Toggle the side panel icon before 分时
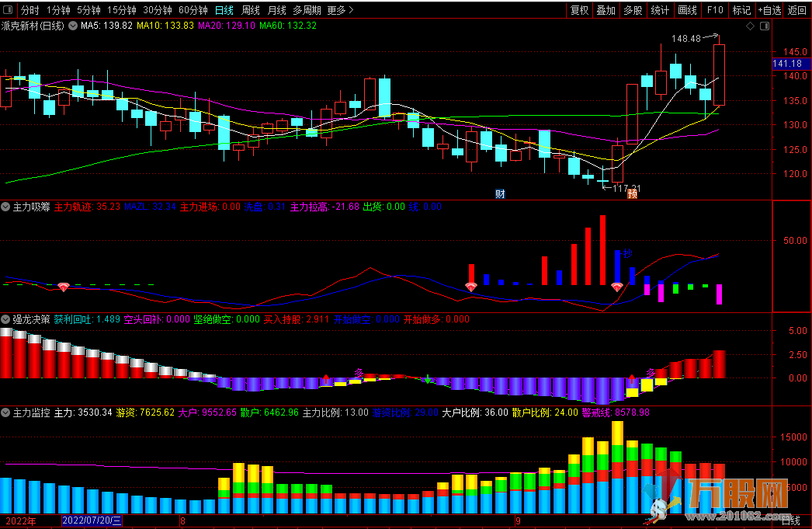The width and height of the screenshot is (812, 529). [8, 10]
